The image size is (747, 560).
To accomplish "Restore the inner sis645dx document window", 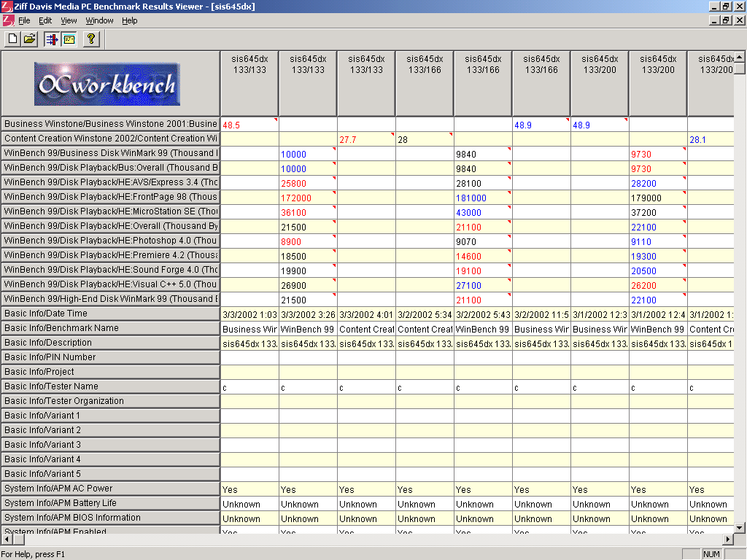I will click(726, 20).
